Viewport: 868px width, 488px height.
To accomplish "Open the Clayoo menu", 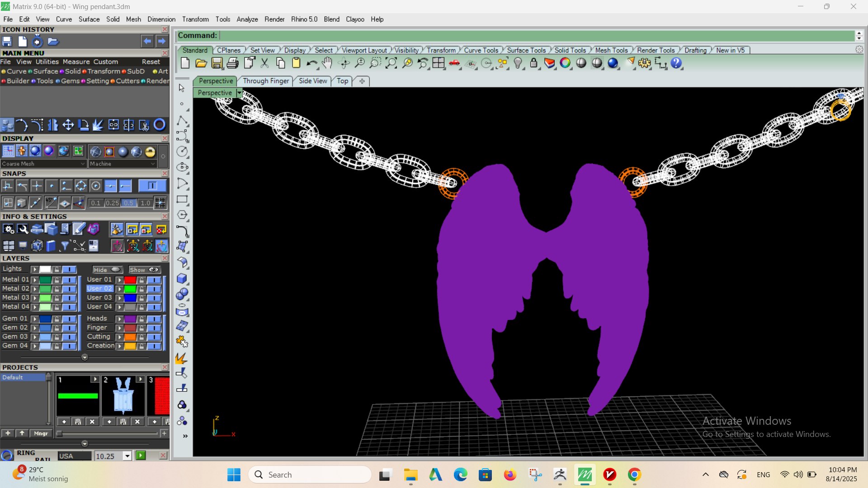I will tap(355, 19).
